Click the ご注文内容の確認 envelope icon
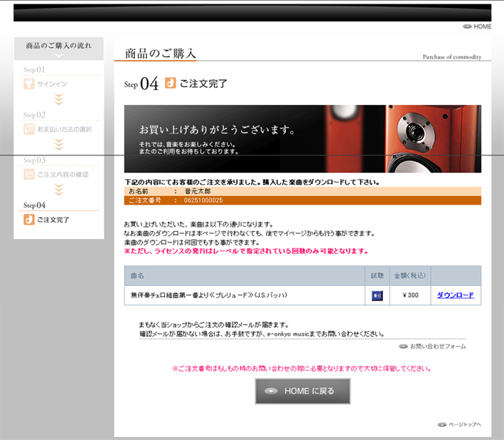Screen dimensions: 504x440 pyautogui.click(x=29, y=174)
